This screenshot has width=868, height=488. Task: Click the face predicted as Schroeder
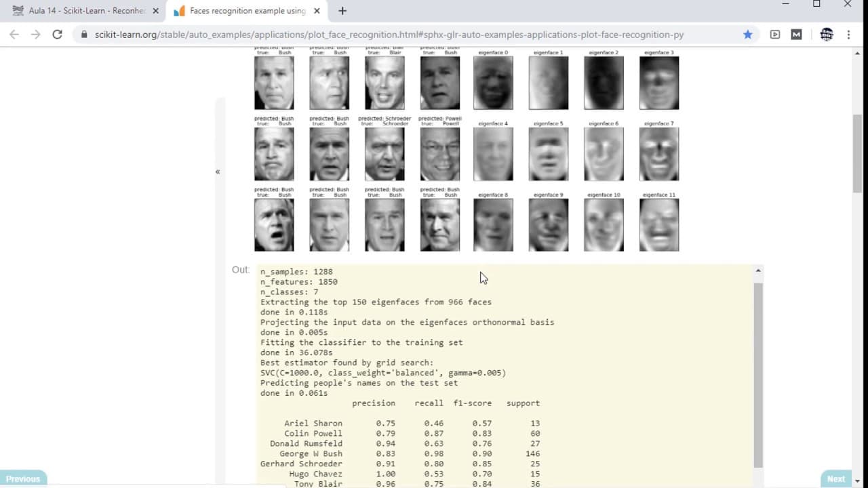[x=384, y=154]
